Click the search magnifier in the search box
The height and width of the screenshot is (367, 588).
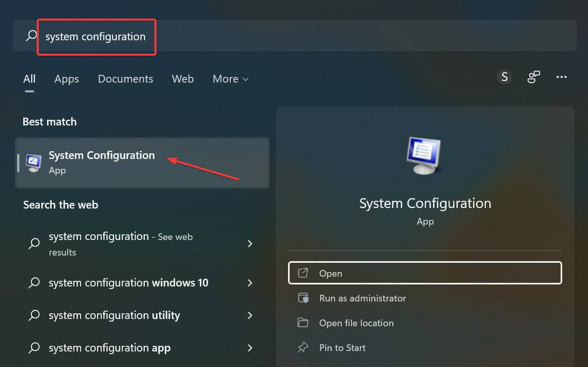[x=30, y=36]
